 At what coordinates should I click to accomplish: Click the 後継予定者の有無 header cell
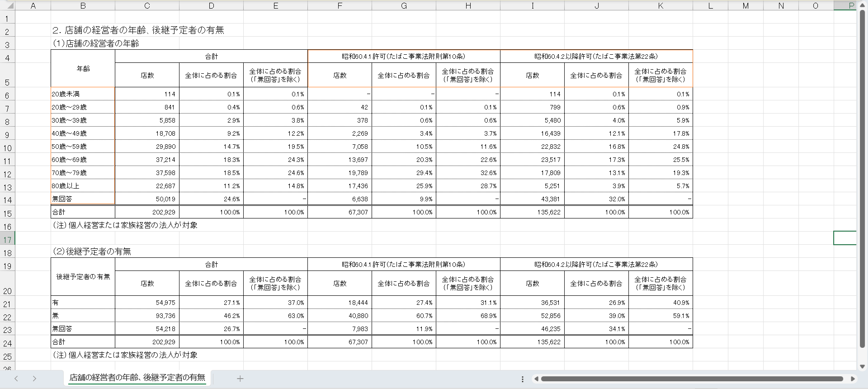click(83, 277)
